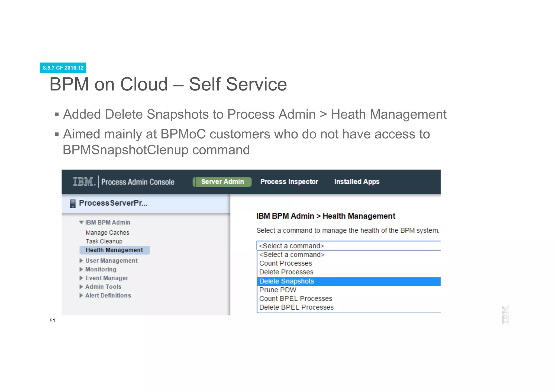Image resolution: width=555 pixels, height=392 pixels.
Task: Expand the Admin Tools node
Action: [x=81, y=287]
